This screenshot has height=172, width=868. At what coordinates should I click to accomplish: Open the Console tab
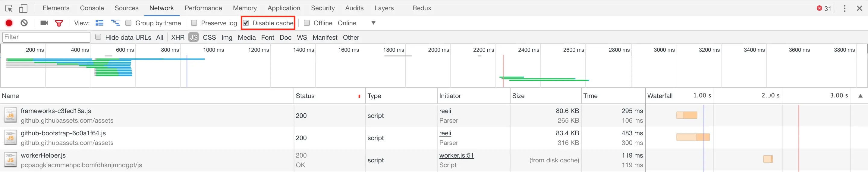point(92,8)
